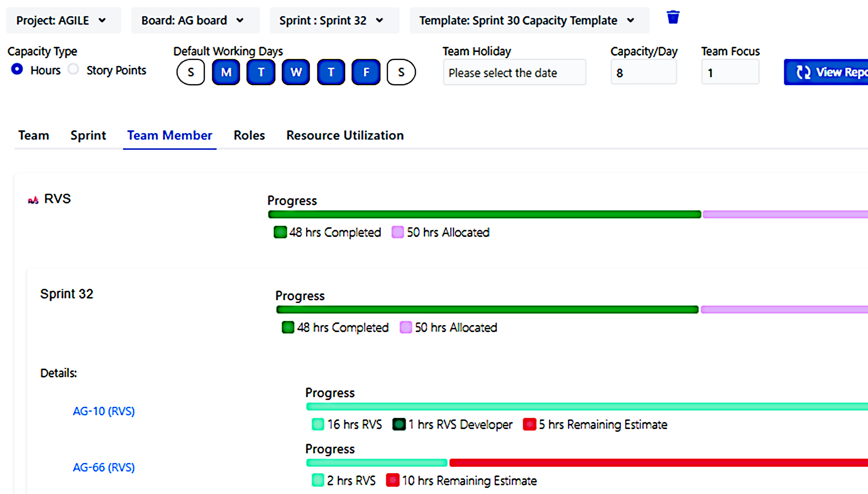Click the green 48 hrs Completed legend icon for RVS
The width and height of the screenshot is (868, 494).
point(280,232)
